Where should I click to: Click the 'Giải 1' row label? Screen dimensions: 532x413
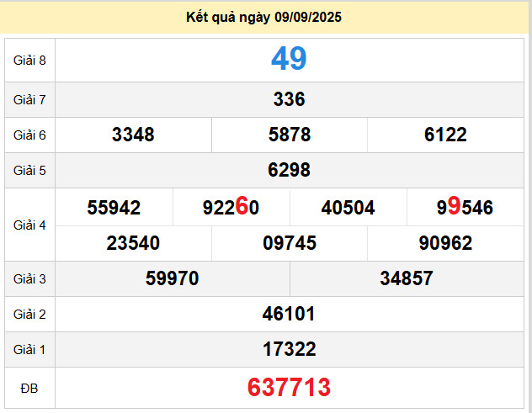(29, 349)
